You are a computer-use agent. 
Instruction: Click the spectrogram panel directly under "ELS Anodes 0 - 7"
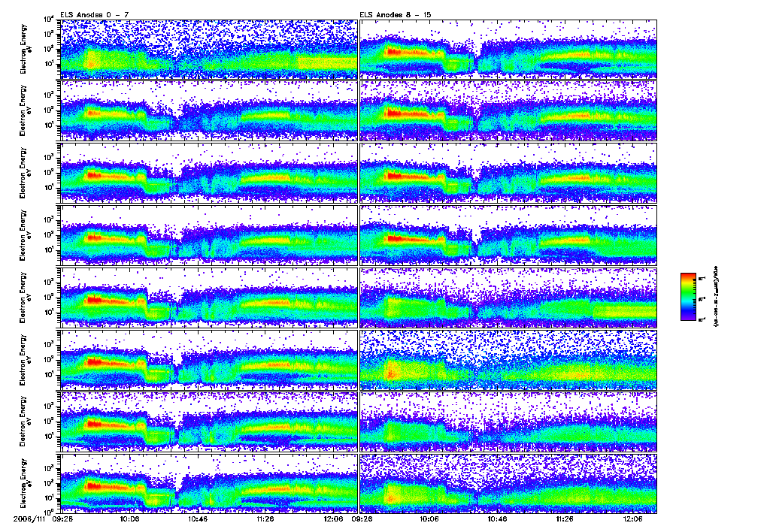point(208,49)
